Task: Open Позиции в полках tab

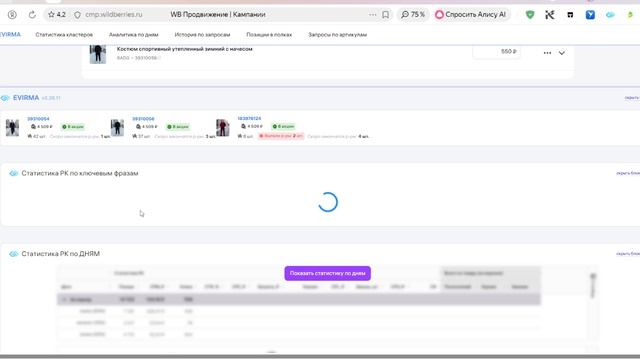Action: click(269, 35)
